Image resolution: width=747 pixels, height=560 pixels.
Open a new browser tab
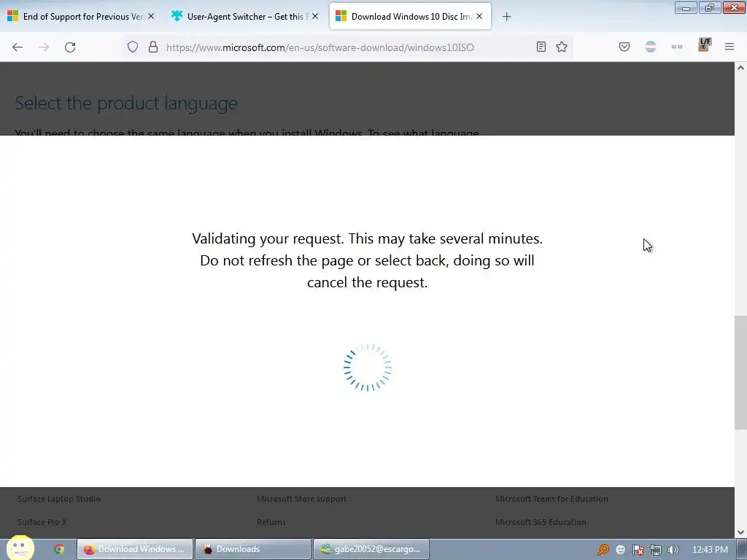click(x=506, y=17)
